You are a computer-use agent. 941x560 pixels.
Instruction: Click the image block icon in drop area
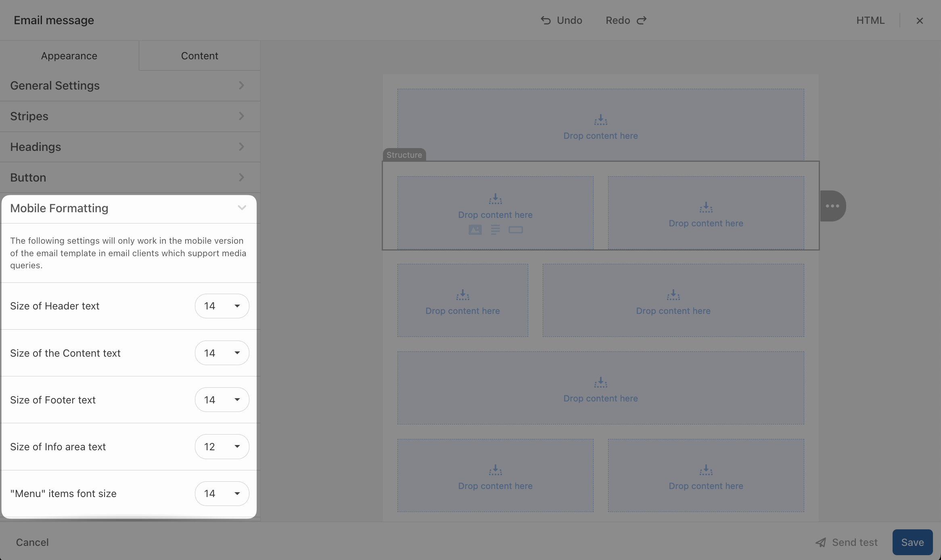475,230
